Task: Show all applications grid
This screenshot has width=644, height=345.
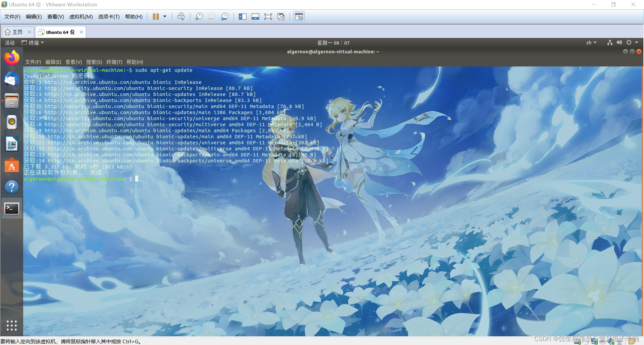Action: (12, 326)
